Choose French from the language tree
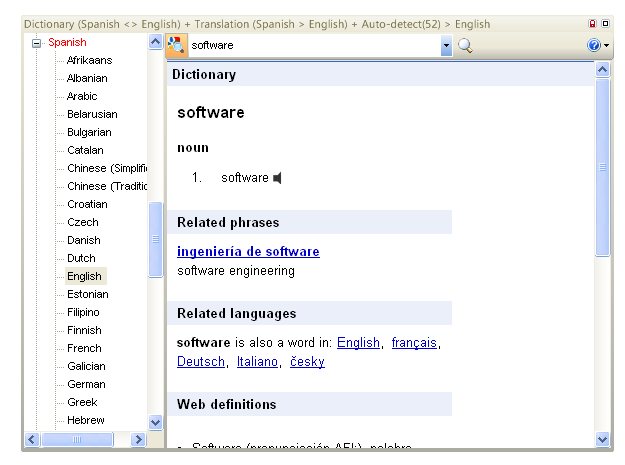The image size is (625, 465). pyautogui.click(x=84, y=348)
